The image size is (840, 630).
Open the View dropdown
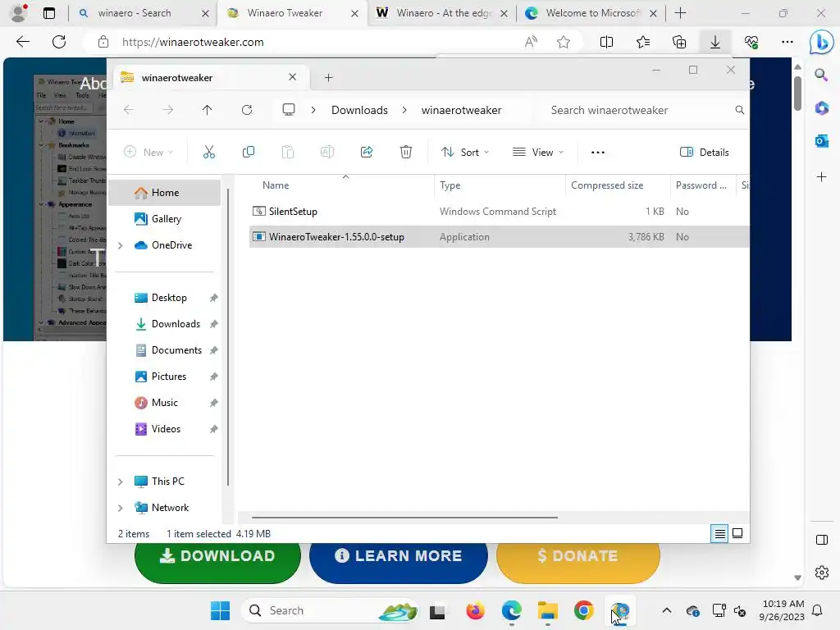[x=538, y=152]
